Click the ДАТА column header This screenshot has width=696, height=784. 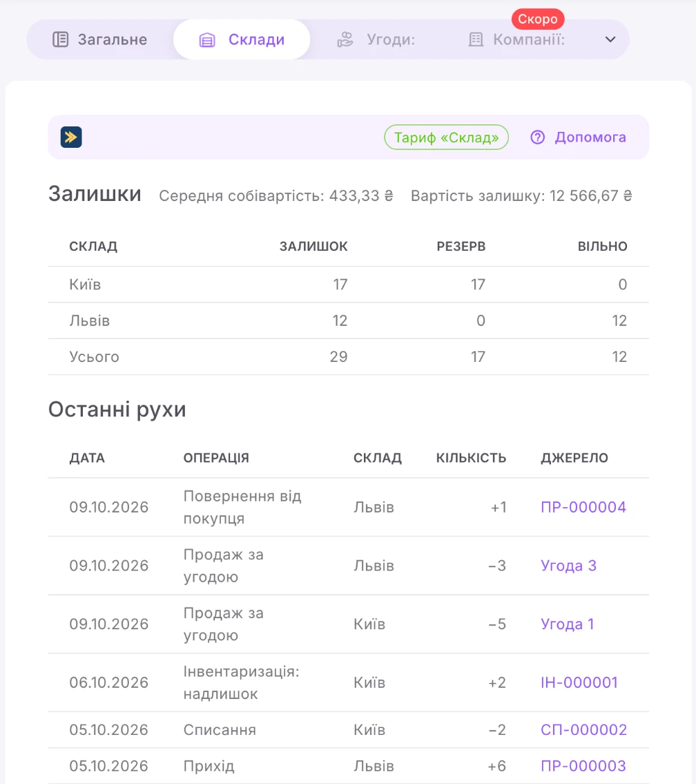tap(87, 458)
